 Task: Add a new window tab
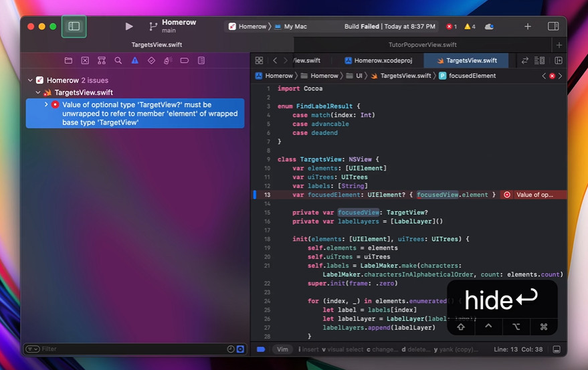559,45
